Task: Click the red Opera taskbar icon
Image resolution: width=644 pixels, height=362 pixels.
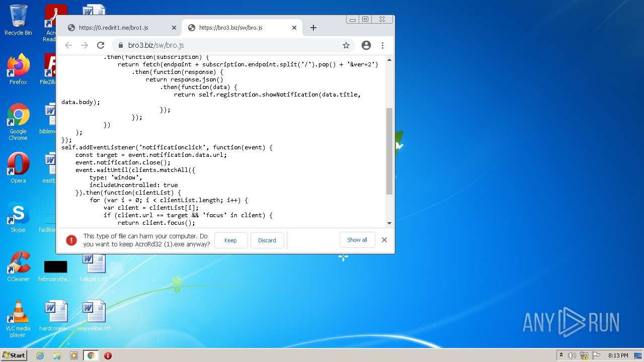Action: tap(108, 355)
